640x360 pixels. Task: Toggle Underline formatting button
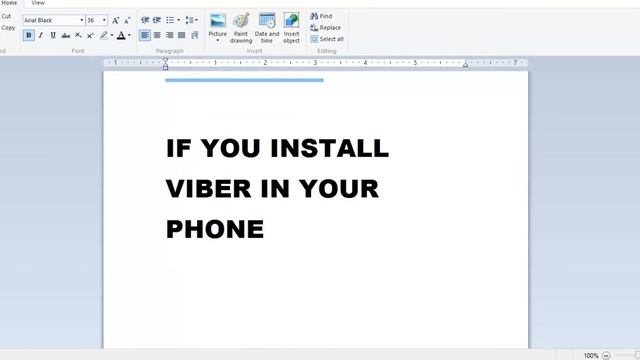53,36
